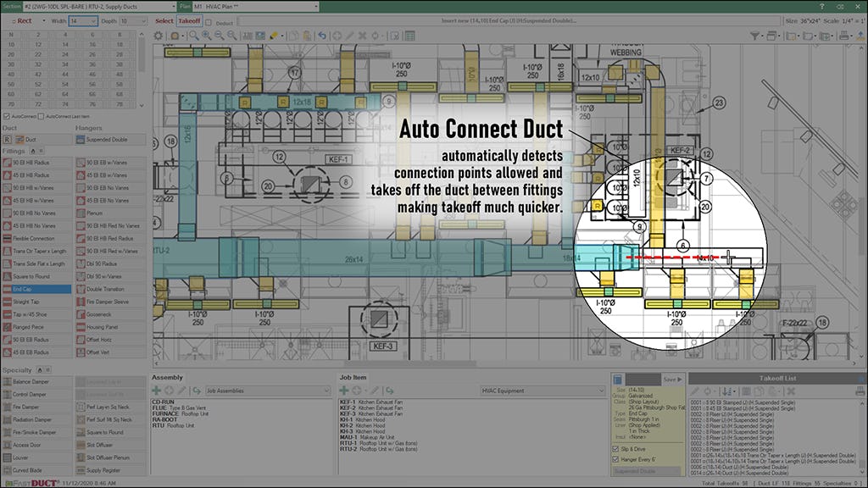Click the sort icon in the Takeoff List toolbar
Viewport: 868px width, 488px height.
(726, 391)
